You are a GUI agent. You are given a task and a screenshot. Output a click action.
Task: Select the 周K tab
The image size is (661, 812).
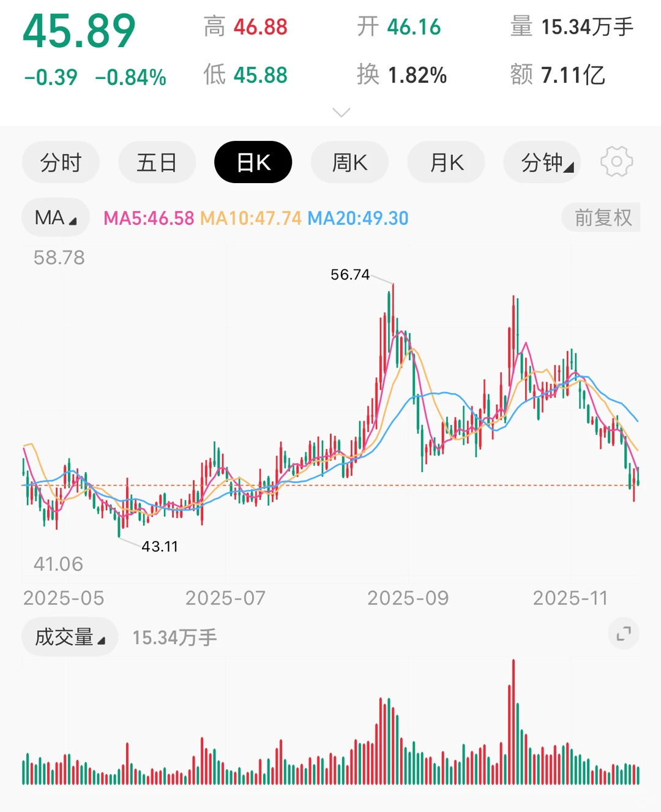(x=349, y=162)
